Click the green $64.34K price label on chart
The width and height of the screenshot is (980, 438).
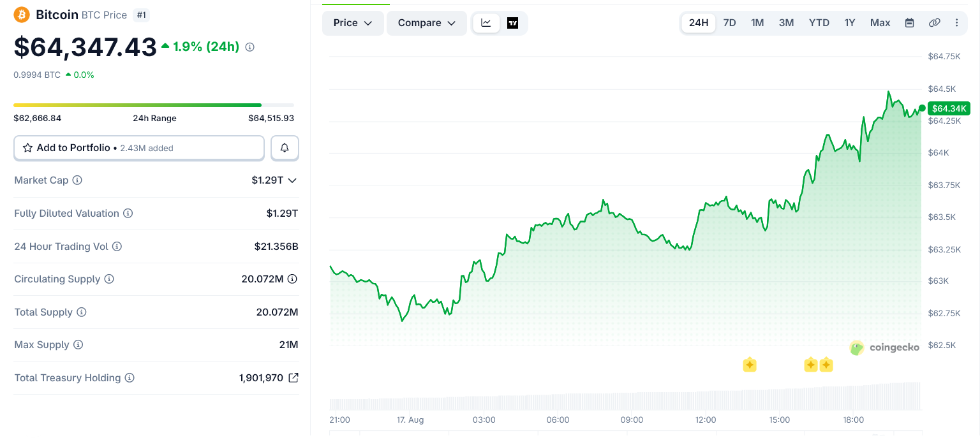coord(949,108)
